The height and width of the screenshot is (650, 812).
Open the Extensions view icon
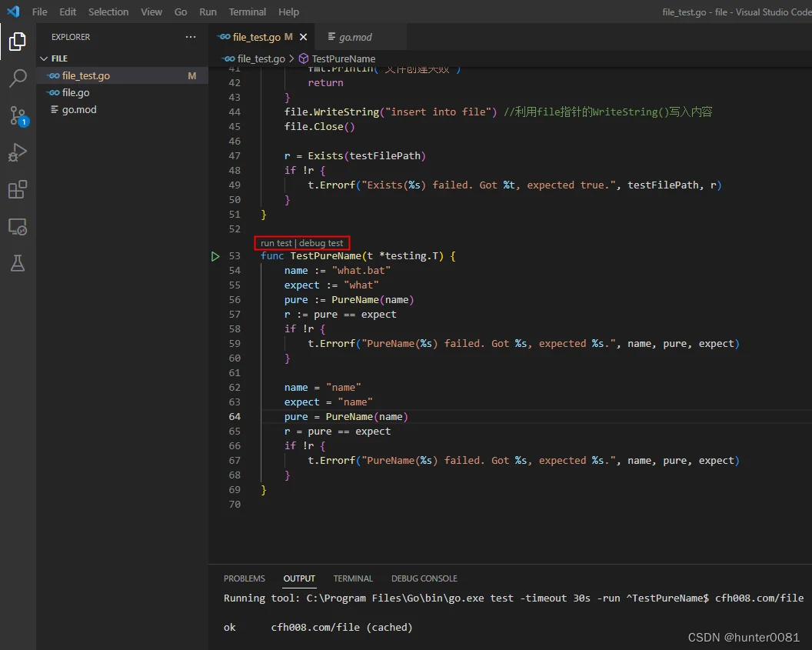(18, 189)
